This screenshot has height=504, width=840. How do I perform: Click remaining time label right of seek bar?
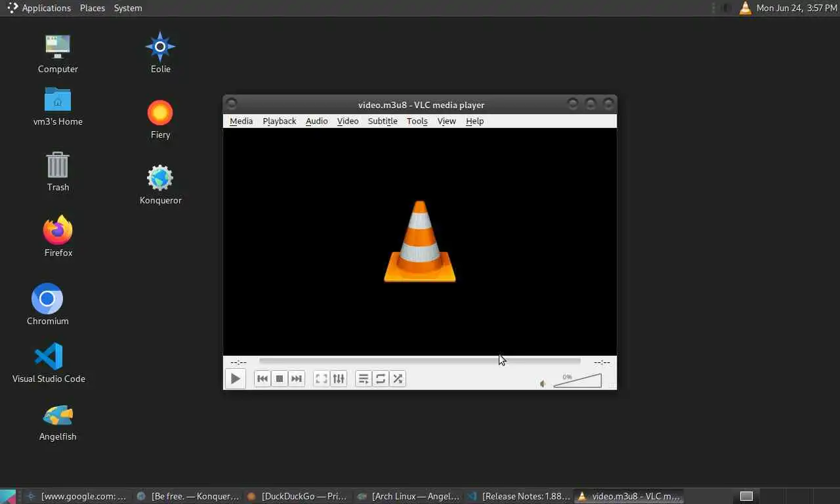coord(602,362)
